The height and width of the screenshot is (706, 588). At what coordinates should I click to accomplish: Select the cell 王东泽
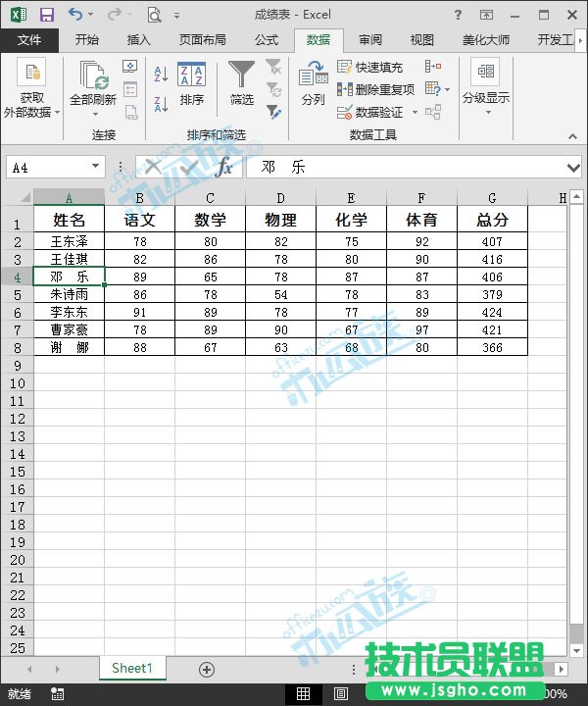tap(69, 242)
